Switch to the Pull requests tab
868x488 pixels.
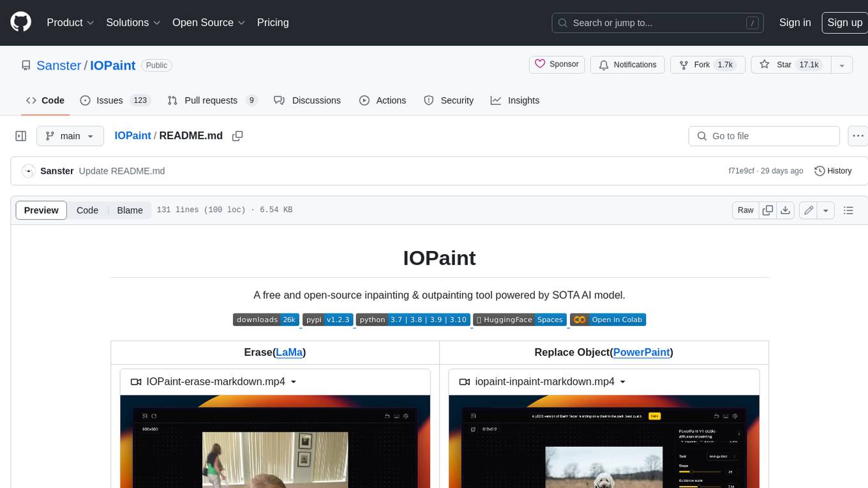212,100
